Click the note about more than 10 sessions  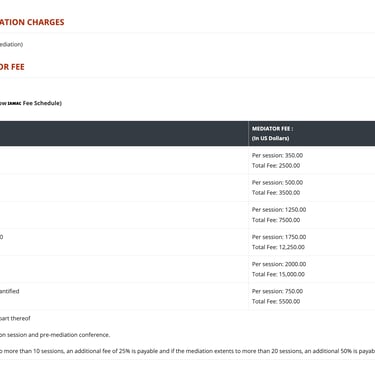(x=187, y=351)
